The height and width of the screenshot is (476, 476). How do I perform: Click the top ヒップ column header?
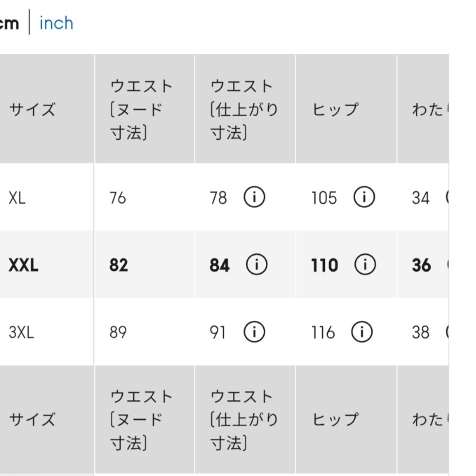[x=335, y=109]
